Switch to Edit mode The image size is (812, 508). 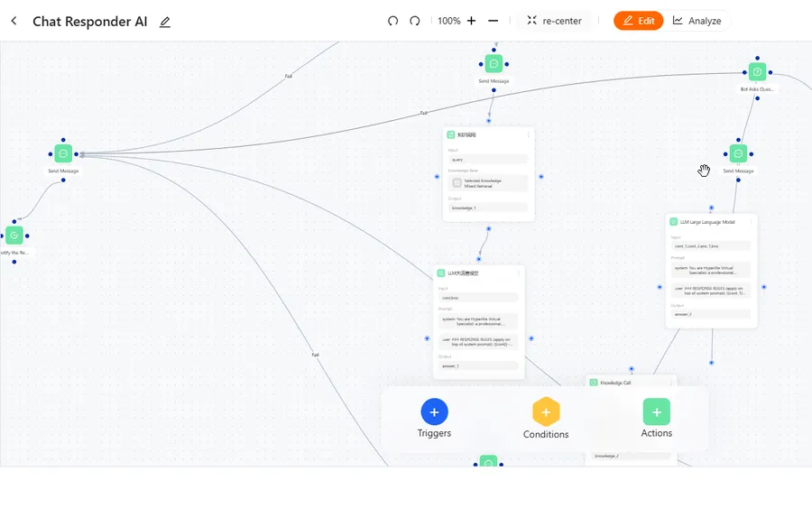click(x=638, y=21)
